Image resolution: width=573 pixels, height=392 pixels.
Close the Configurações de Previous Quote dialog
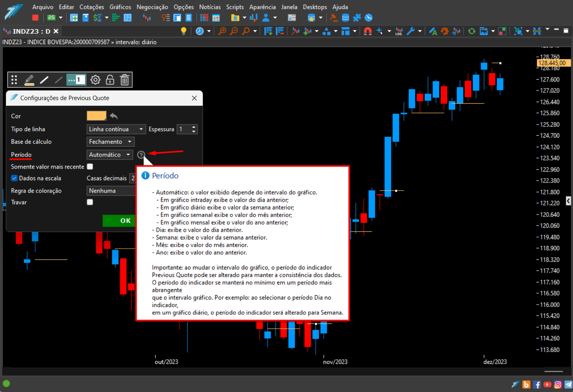(x=194, y=98)
